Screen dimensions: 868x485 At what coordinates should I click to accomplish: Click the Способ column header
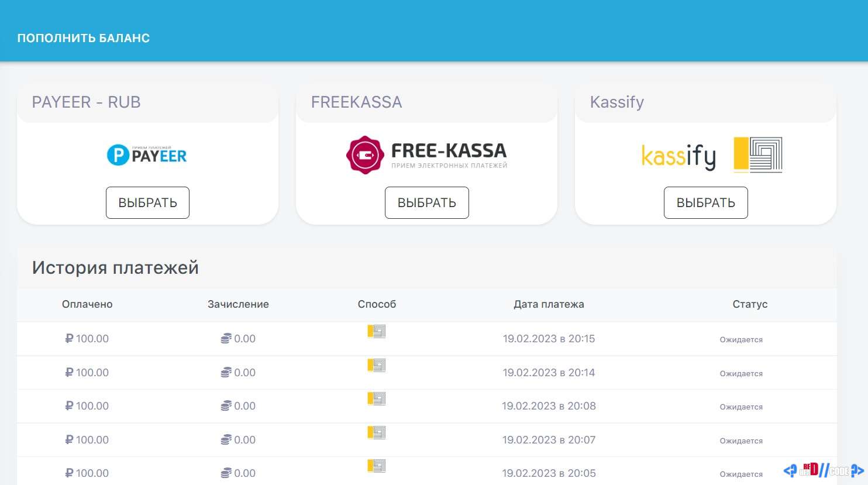(x=377, y=304)
